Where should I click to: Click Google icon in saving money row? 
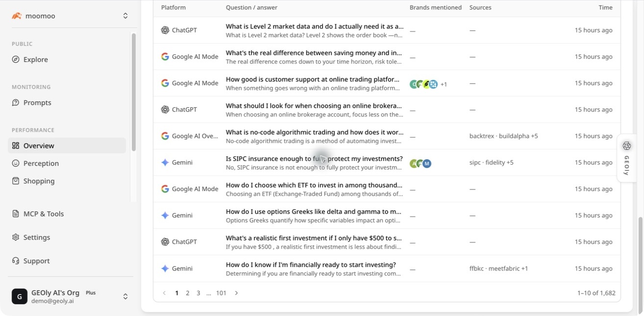[x=165, y=56]
